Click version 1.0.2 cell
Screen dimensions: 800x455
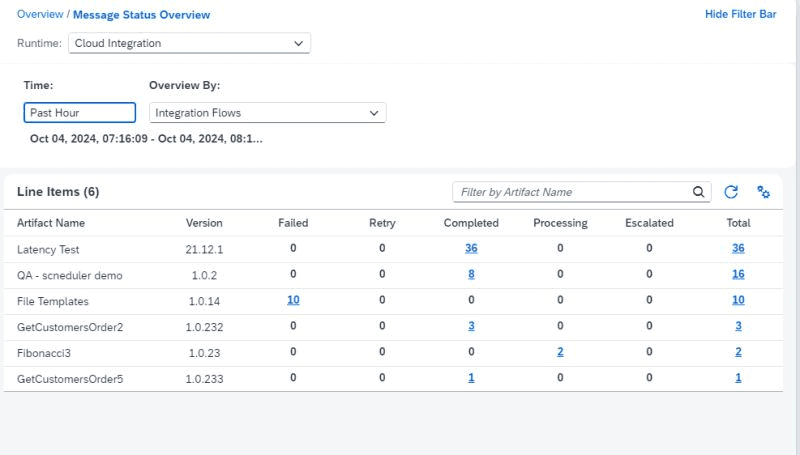tap(204, 275)
